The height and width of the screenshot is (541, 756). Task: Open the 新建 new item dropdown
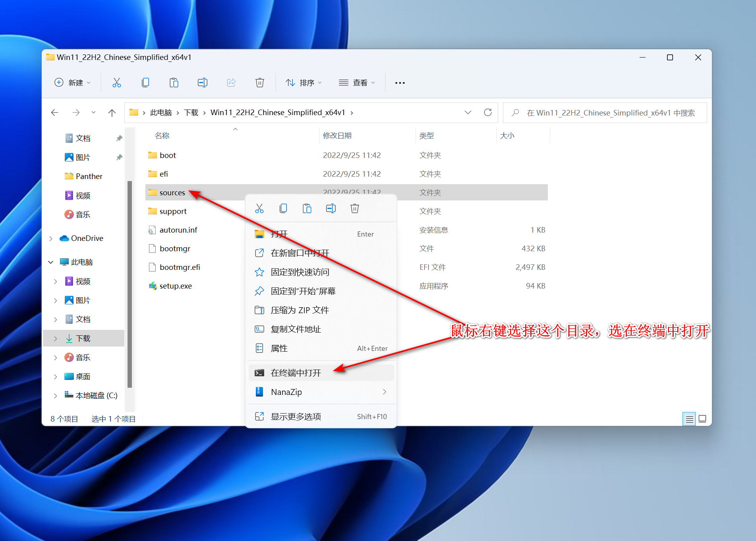tap(73, 83)
